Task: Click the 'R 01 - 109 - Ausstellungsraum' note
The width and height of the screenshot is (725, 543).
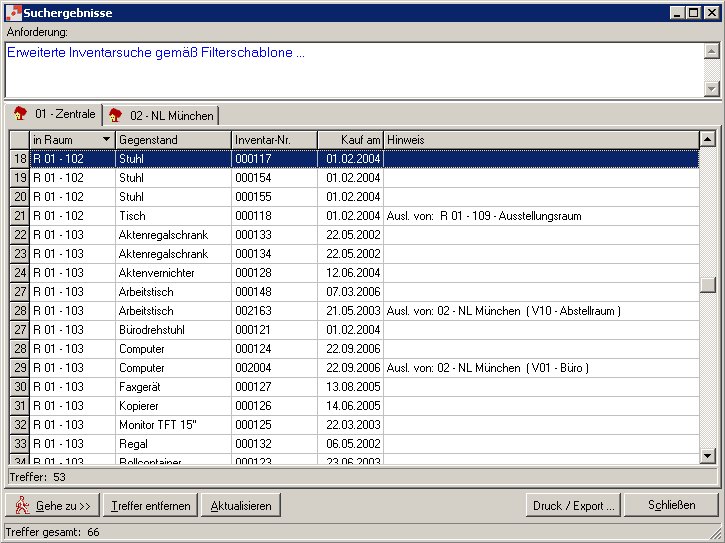Action: (510, 216)
